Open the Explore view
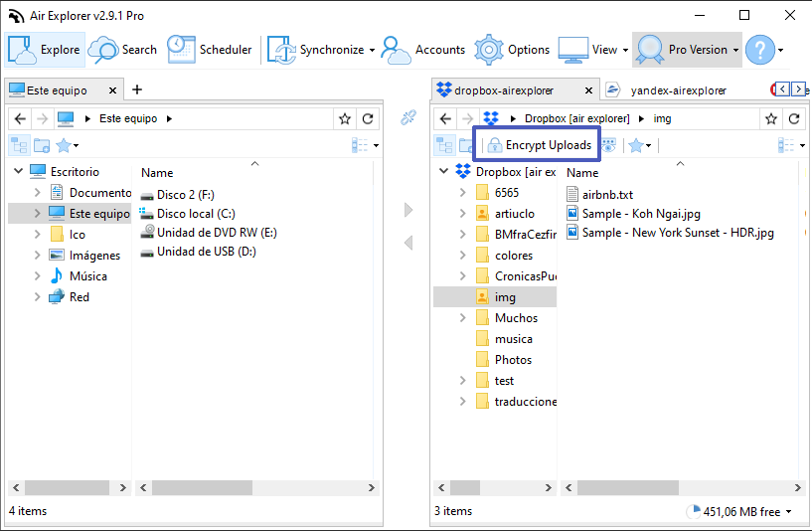This screenshot has width=812, height=531. pyautogui.click(x=45, y=50)
